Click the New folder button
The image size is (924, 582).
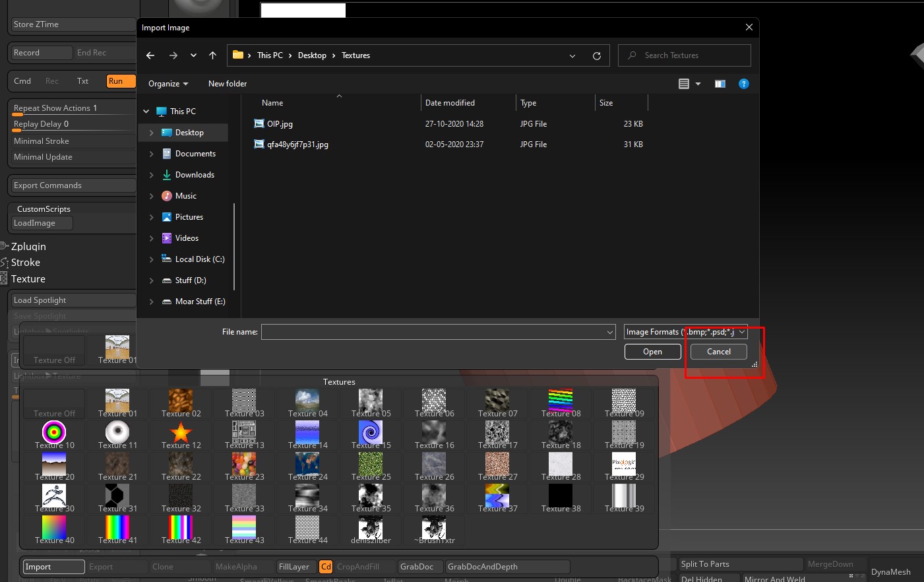point(228,84)
